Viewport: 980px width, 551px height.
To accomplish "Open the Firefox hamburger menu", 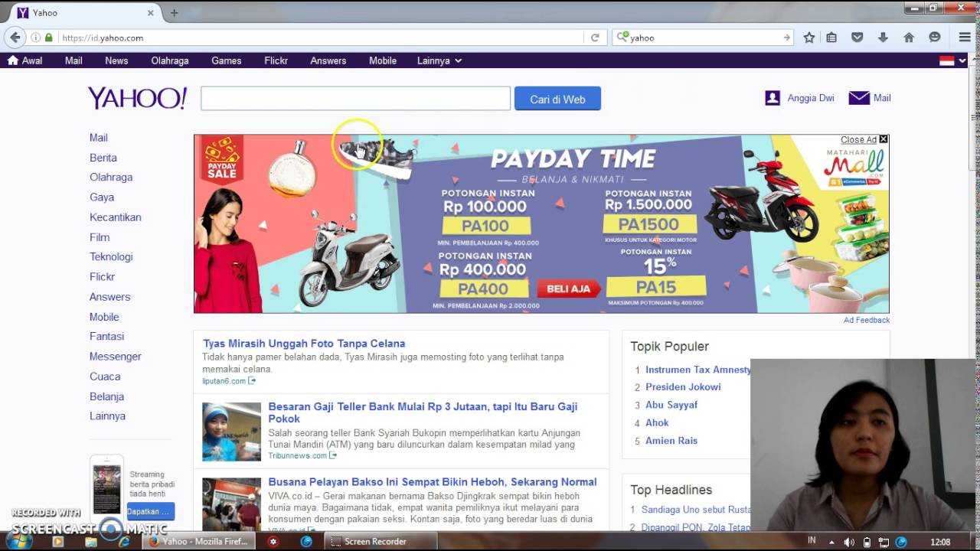I will 965,37.
